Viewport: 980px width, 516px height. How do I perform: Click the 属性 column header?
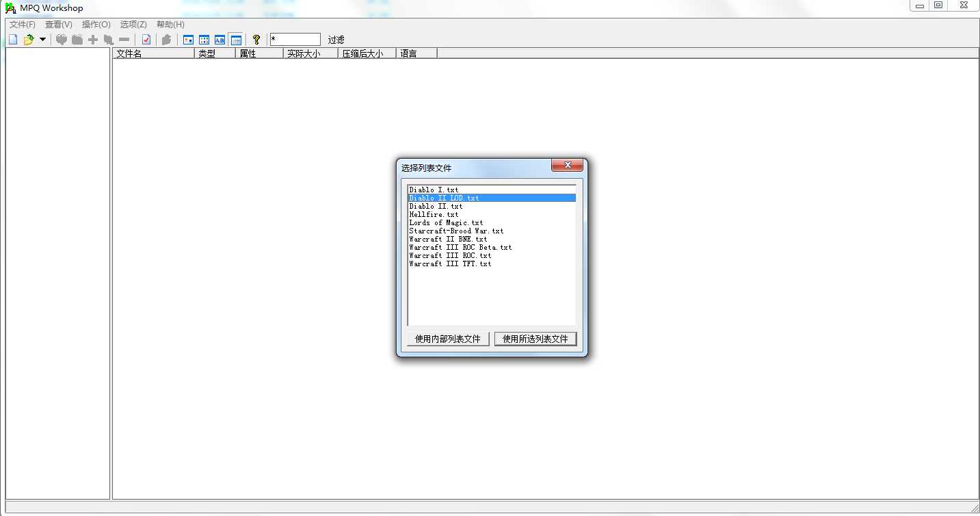click(x=260, y=53)
